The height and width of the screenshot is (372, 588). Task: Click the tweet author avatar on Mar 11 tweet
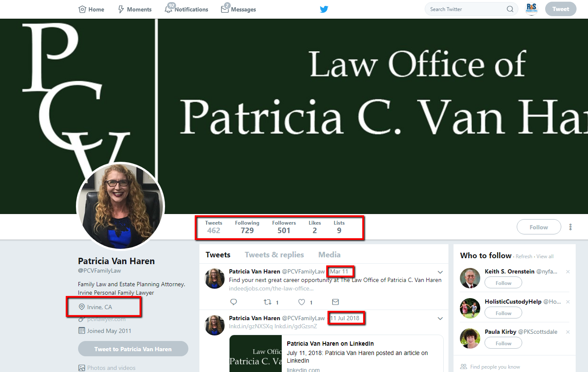pyautogui.click(x=215, y=279)
